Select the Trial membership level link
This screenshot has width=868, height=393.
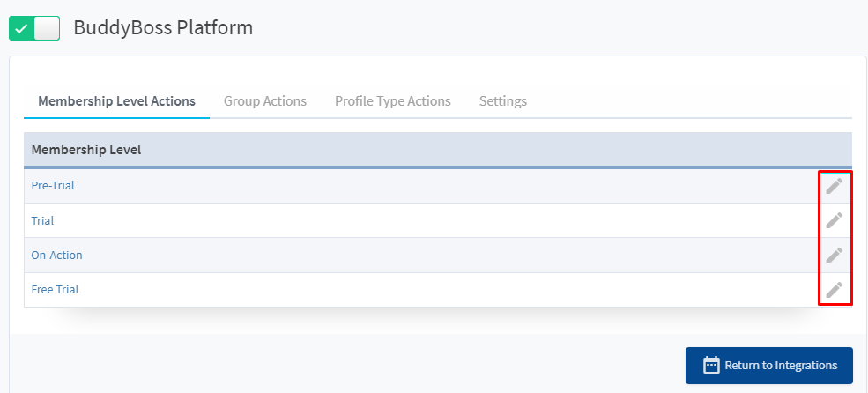(42, 220)
